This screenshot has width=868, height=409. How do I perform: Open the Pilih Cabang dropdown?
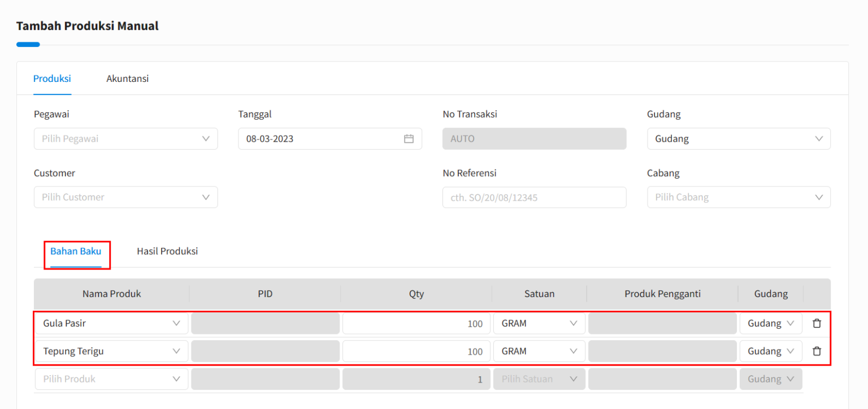pos(738,197)
